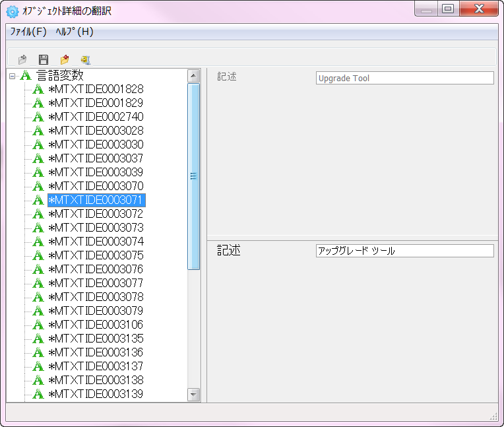Select tree item *MTXTIDE0003075
This screenshot has width=504, height=427.
(x=96, y=255)
